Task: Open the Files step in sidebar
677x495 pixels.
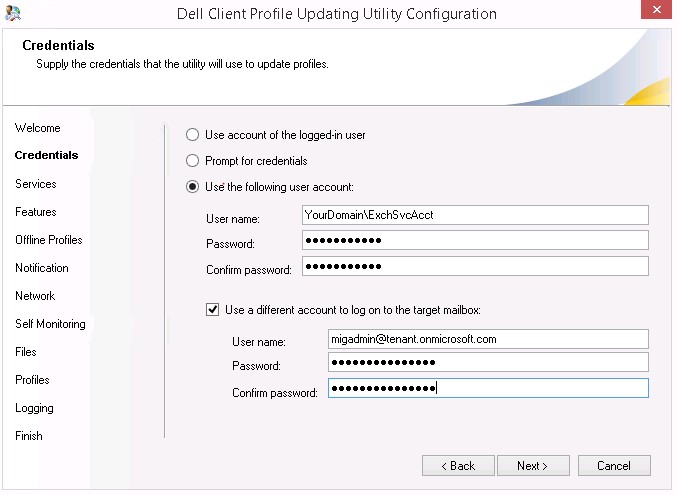Action: (x=25, y=352)
